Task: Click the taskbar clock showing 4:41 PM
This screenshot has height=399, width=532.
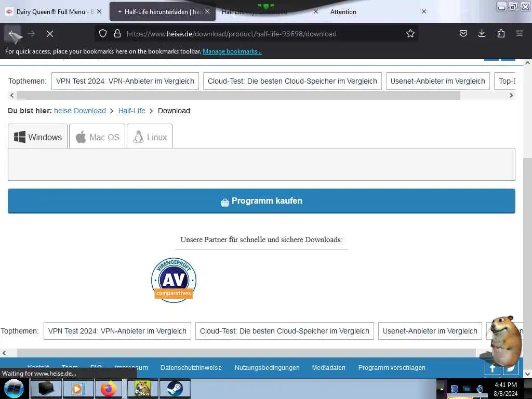Action: tap(506, 389)
